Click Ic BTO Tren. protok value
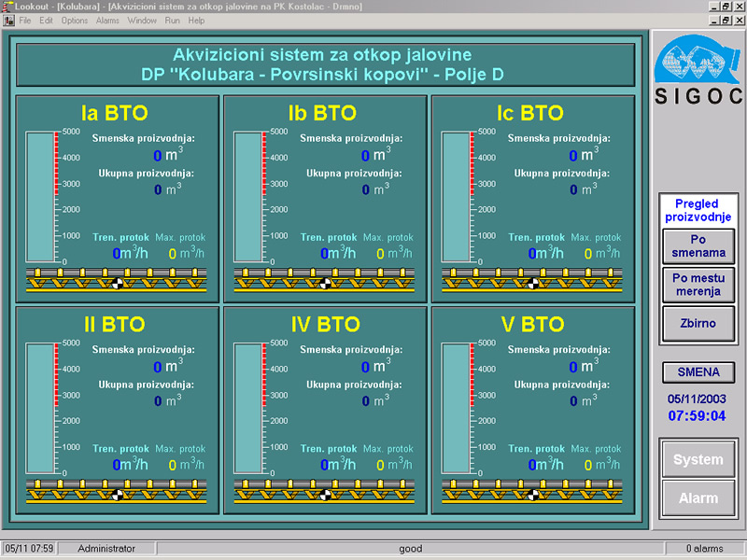Screen dimensions: 747x560 click(x=532, y=254)
